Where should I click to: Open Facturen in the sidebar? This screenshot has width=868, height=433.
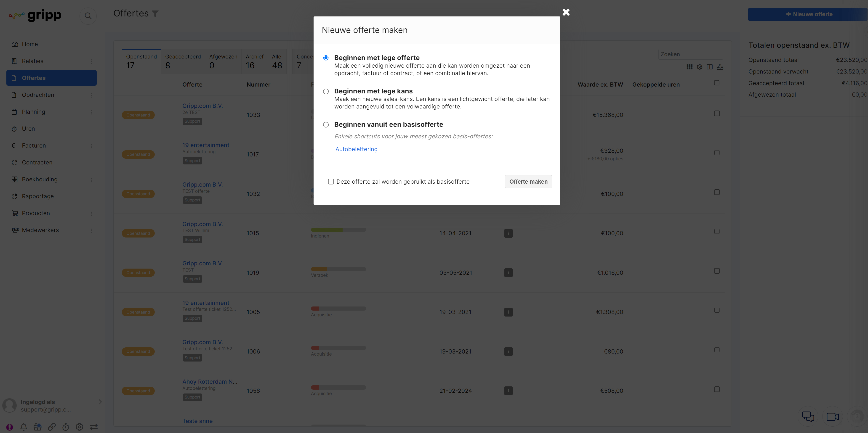point(34,145)
